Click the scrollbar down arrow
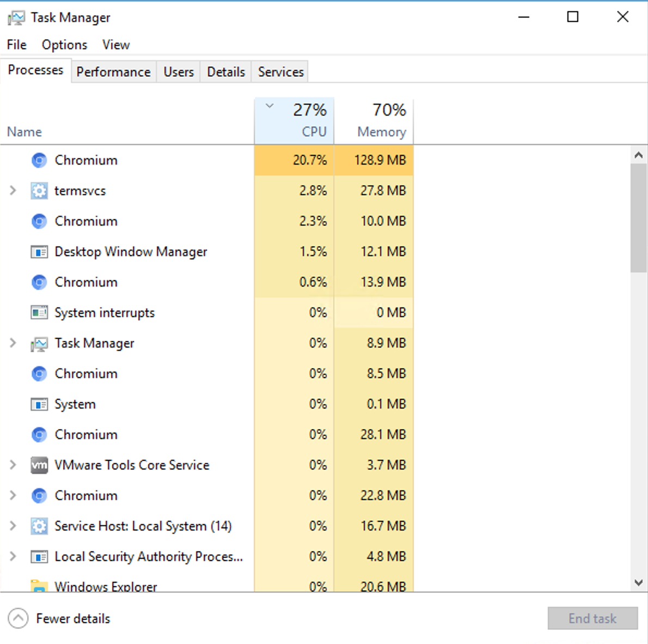This screenshot has height=644, width=648. click(639, 582)
